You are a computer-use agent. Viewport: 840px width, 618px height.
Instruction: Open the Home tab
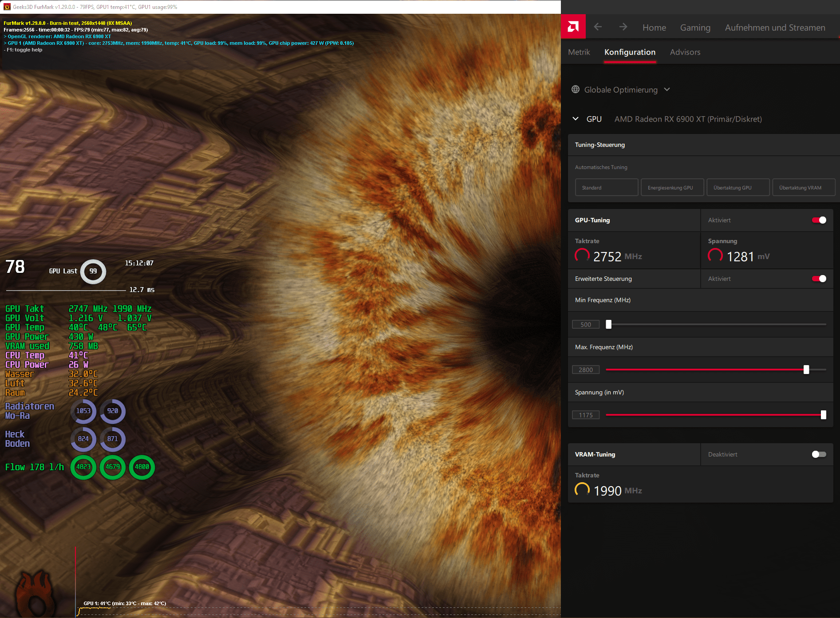tap(654, 28)
